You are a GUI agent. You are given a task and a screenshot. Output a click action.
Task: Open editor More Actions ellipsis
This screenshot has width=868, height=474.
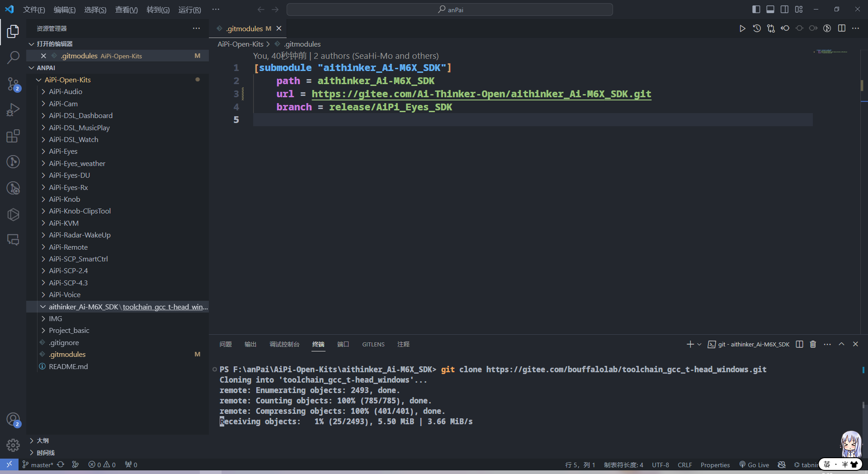(855, 28)
